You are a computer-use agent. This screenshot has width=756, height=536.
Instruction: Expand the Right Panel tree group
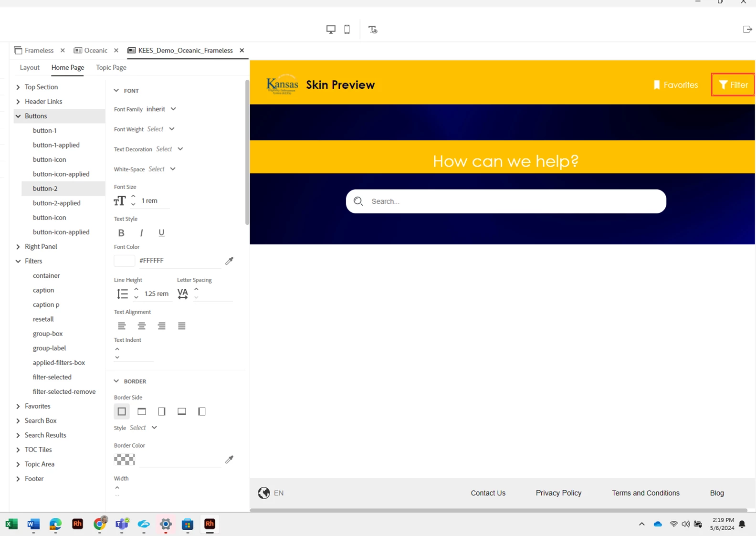click(18, 247)
